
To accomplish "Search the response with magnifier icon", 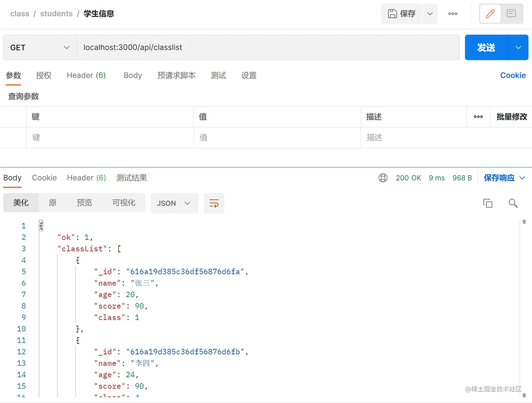I will tap(513, 203).
